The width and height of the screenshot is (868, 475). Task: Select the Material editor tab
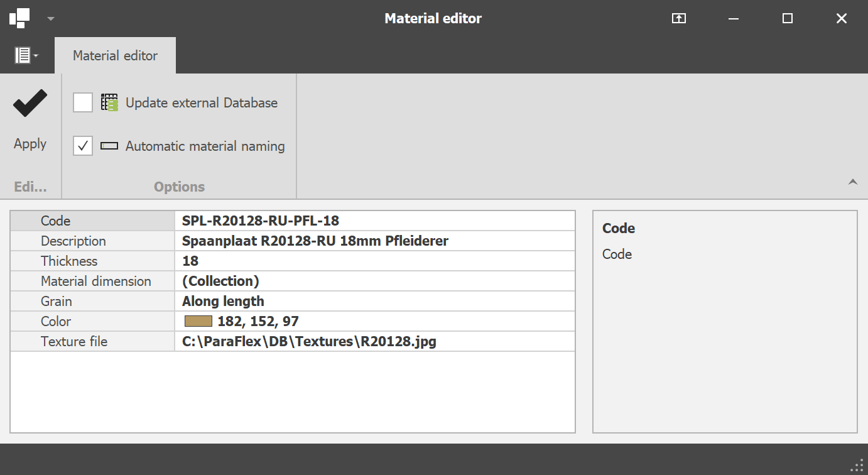point(115,56)
